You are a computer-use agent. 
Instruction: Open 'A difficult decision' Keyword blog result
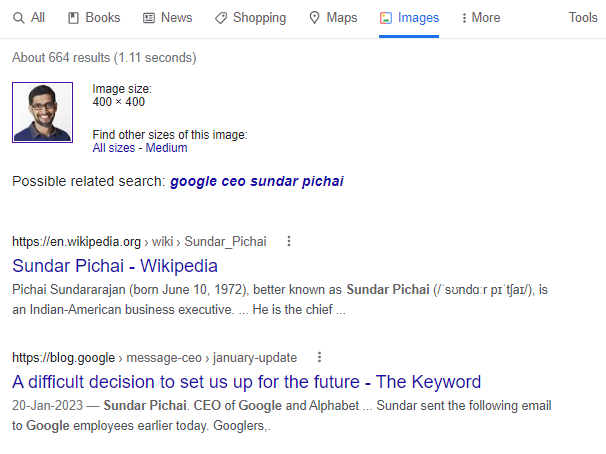tap(246, 382)
